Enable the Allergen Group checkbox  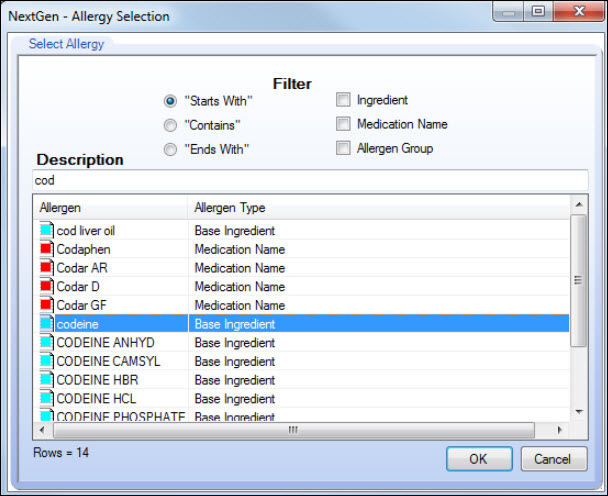point(343,148)
